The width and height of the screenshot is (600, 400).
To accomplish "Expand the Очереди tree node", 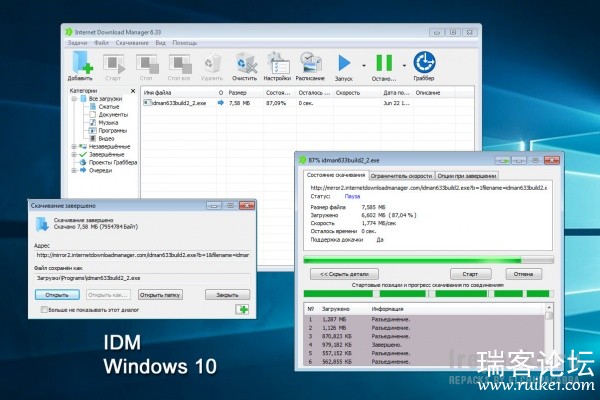I will pyautogui.click(x=74, y=170).
